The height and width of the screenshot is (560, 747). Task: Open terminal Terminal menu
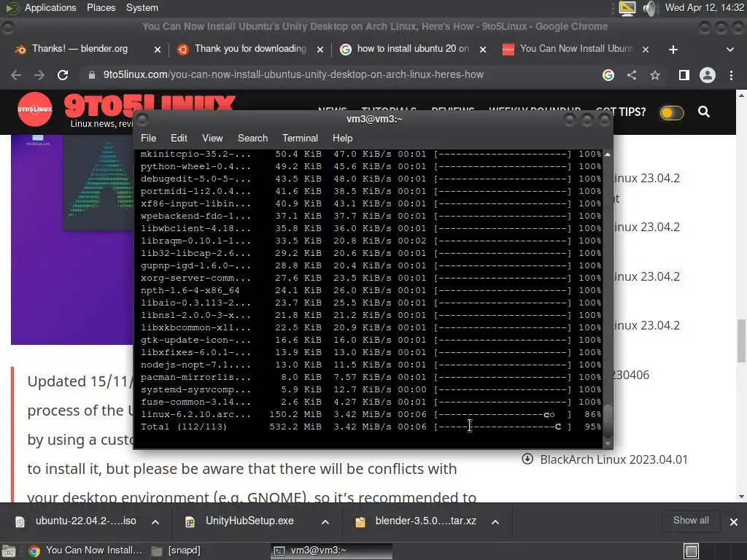point(300,138)
